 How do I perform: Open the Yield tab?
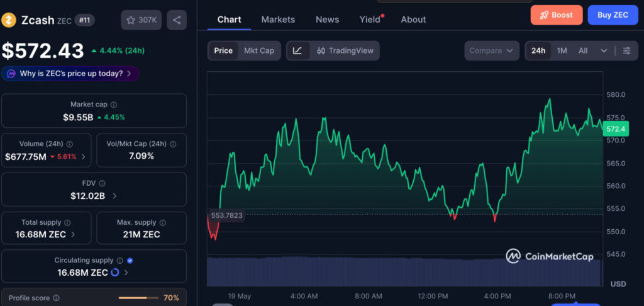click(x=370, y=20)
